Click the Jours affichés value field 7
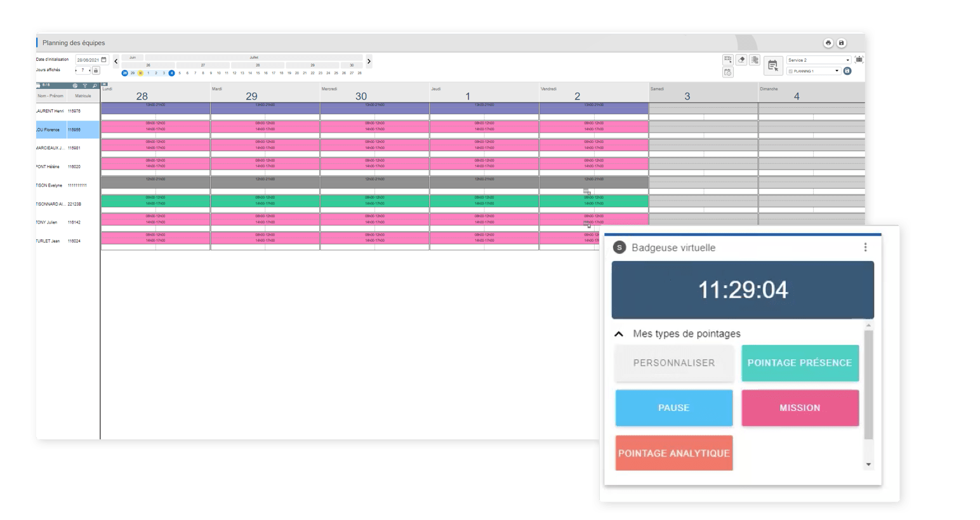Screen dimensions: 980x520 (83, 70)
